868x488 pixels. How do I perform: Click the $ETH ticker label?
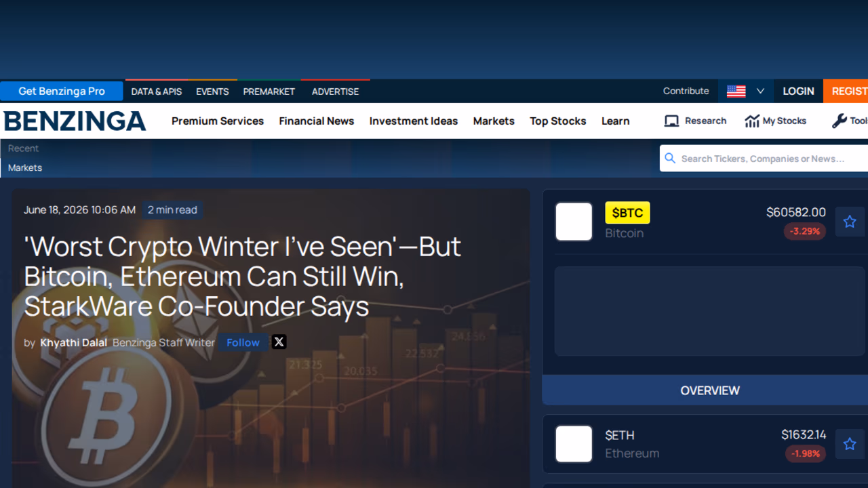(x=620, y=435)
